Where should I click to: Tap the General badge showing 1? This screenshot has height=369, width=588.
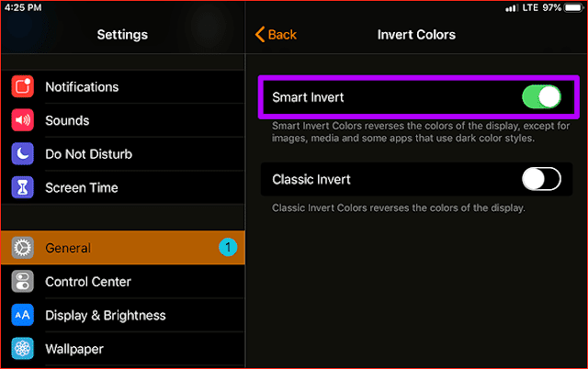[x=229, y=247]
